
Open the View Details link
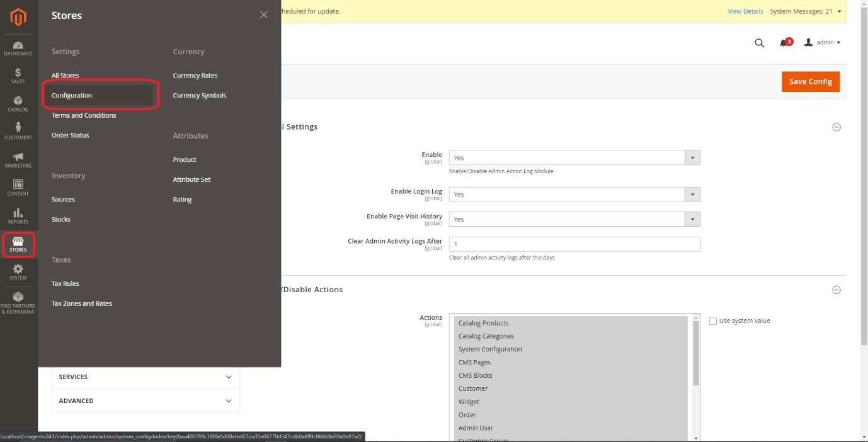(745, 11)
